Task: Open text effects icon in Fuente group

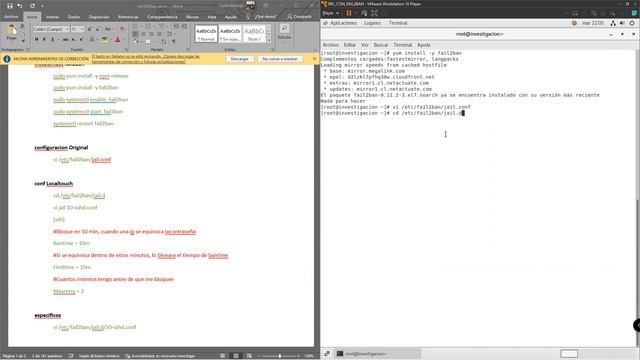Action: pos(92,40)
